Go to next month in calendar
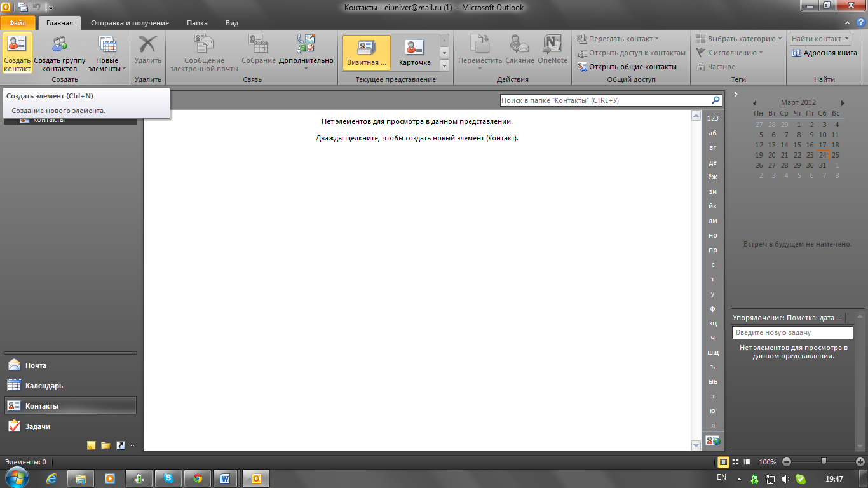 pos(843,103)
